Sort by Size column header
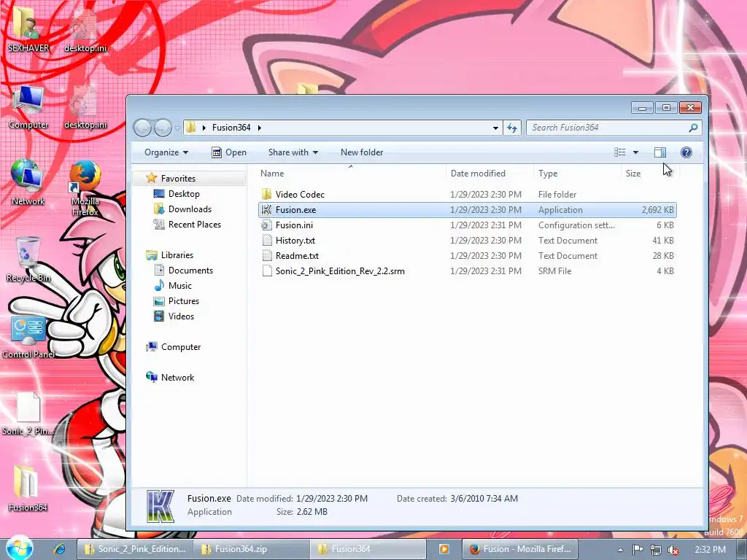Screen dimensions: 747x560 [x=649, y=174]
